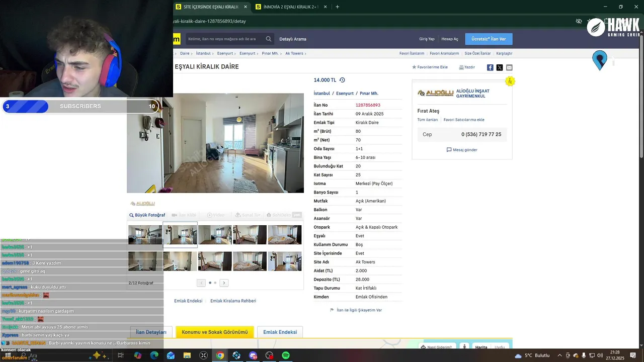The width and height of the screenshot is (644, 362).
Task: Click the Favorilerime Ekle star link
Action: tap(430, 67)
